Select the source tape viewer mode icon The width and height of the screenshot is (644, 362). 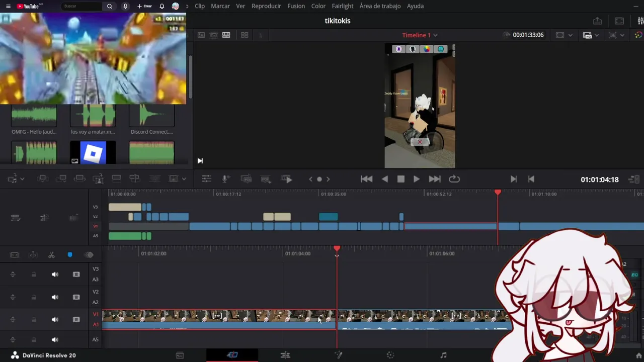(214, 35)
